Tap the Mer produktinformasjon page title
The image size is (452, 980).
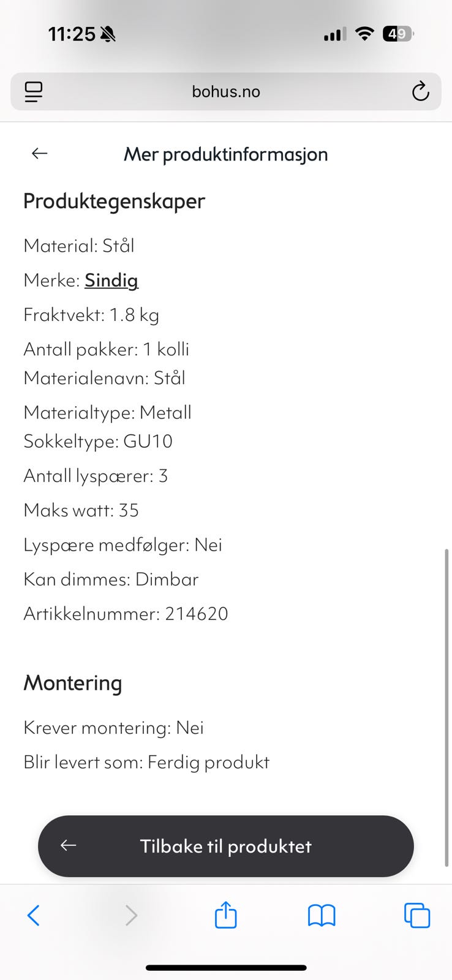[x=226, y=154]
